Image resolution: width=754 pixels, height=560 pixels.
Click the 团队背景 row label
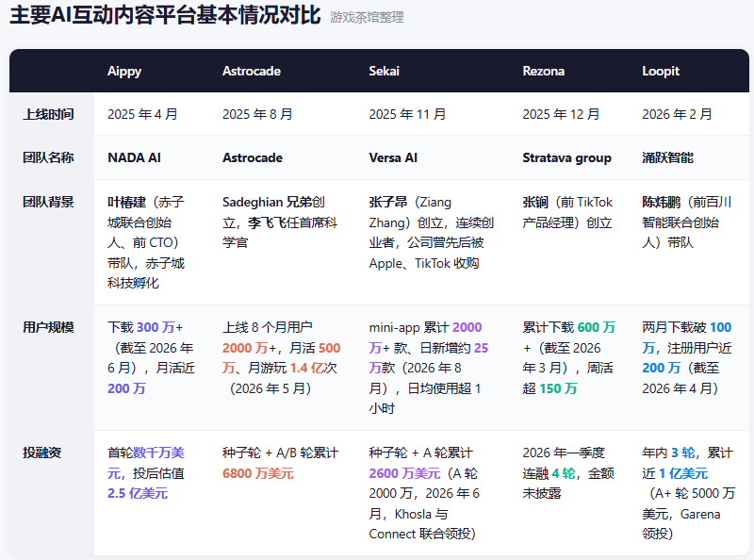coord(49,202)
